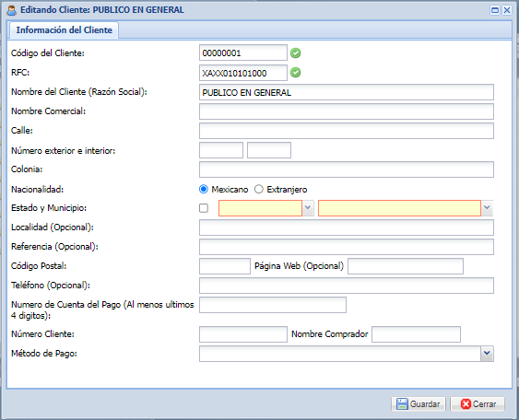
Task: Select the Nombre Comprador input field
Action: pyautogui.click(x=416, y=334)
